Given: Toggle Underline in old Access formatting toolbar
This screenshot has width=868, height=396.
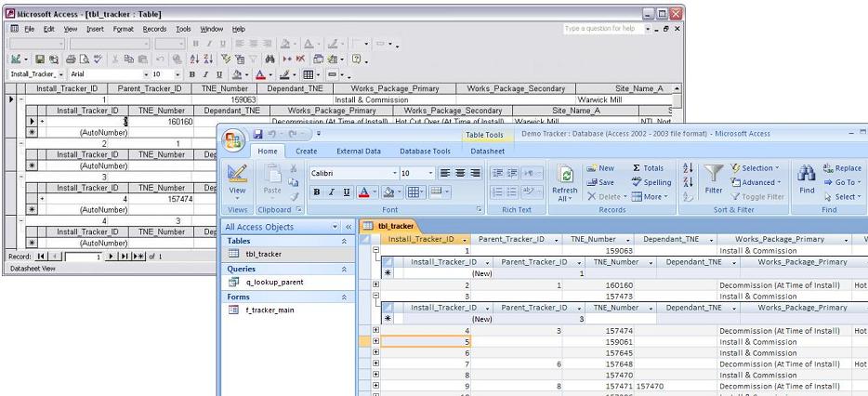Looking at the screenshot, I should pos(218,74).
